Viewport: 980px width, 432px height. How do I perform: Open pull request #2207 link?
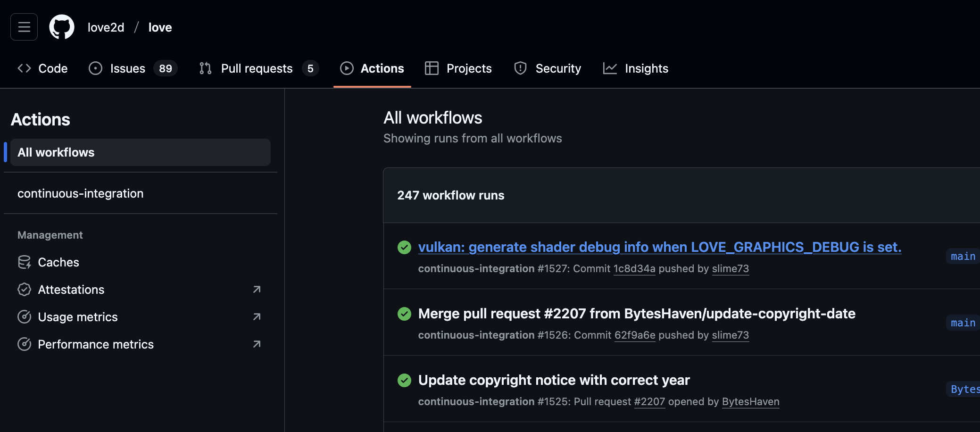click(x=649, y=402)
